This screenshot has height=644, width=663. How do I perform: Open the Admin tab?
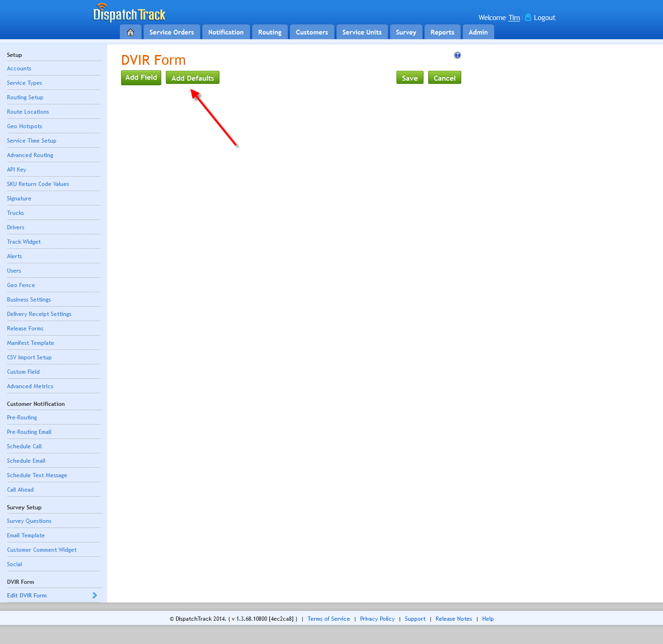(x=478, y=32)
